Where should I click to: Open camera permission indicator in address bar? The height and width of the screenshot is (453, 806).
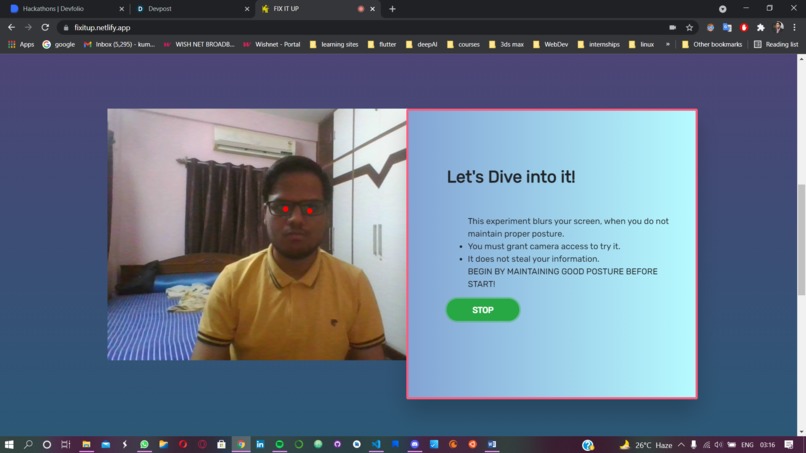[x=672, y=27]
